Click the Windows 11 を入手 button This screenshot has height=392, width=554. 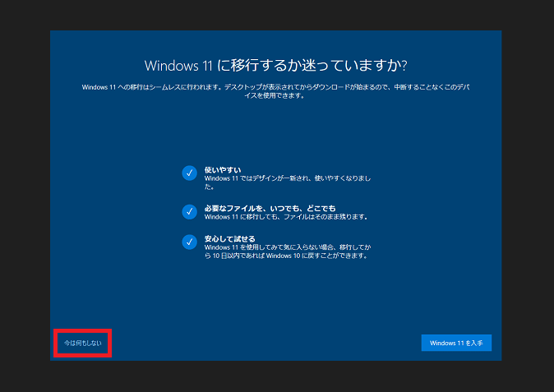pos(456,343)
